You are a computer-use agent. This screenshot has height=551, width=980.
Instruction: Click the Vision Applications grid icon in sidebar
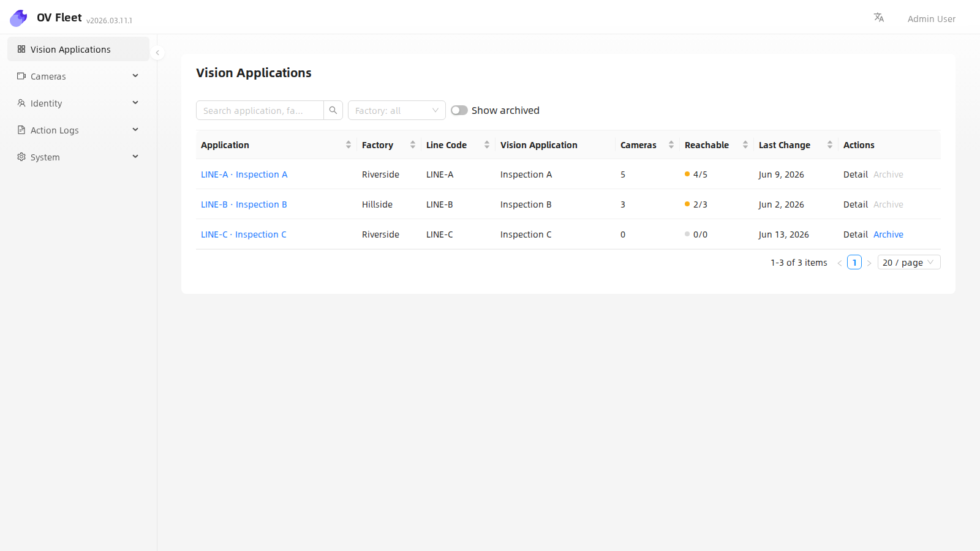point(21,49)
